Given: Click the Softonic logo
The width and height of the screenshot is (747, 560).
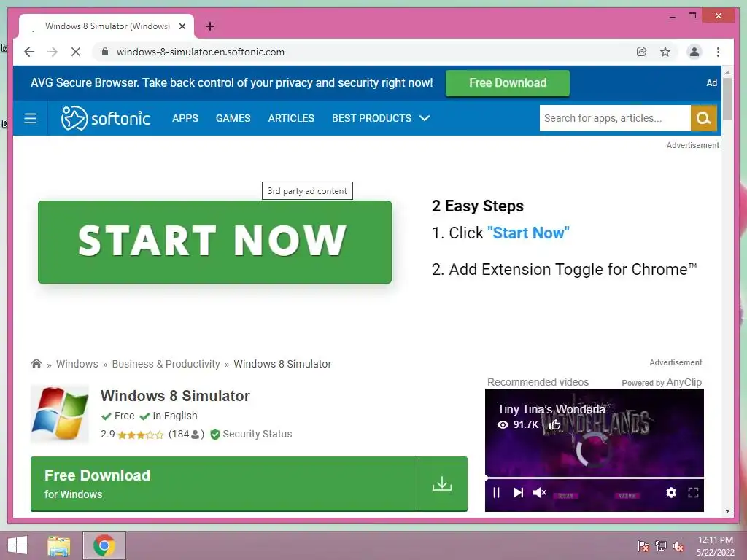Looking at the screenshot, I should [106, 118].
